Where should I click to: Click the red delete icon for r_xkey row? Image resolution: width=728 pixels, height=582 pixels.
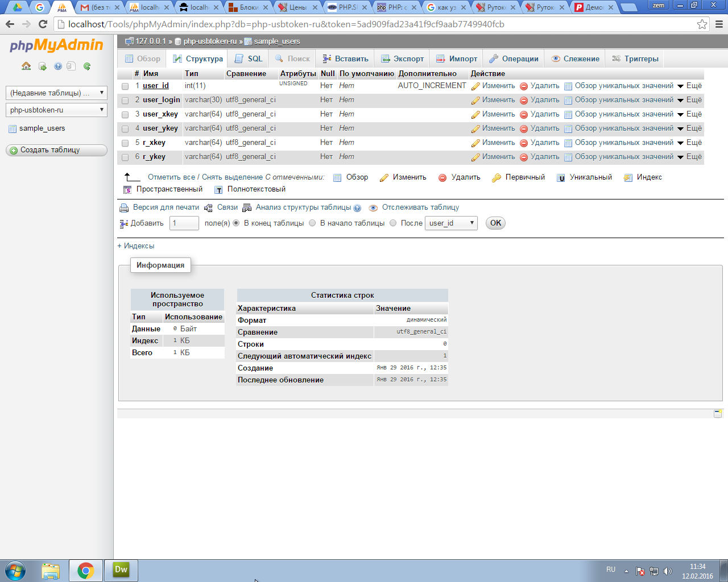(x=524, y=143)
